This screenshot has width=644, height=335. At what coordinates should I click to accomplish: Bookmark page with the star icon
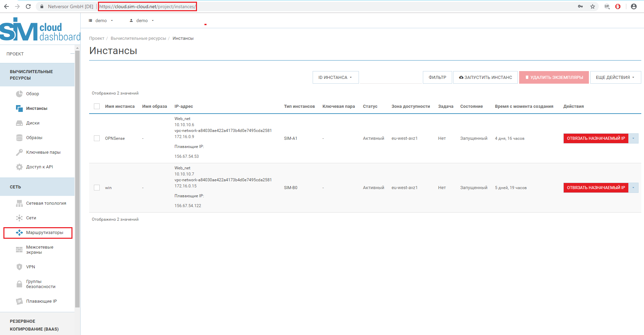pyautogui.click(x=593, y=6)
